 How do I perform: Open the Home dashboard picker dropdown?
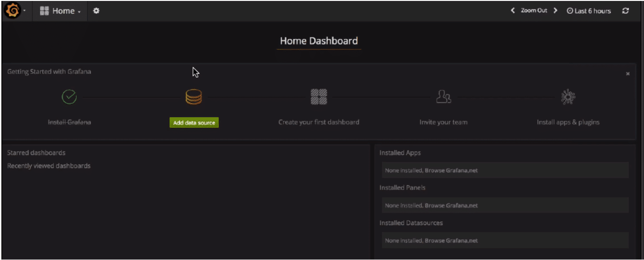60,11
